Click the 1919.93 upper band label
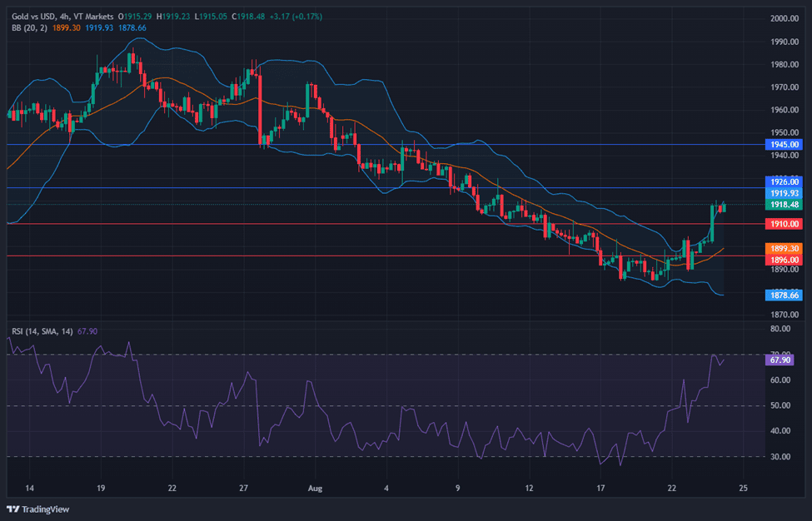The image size is (812, 521). click(x=784, y=193)
